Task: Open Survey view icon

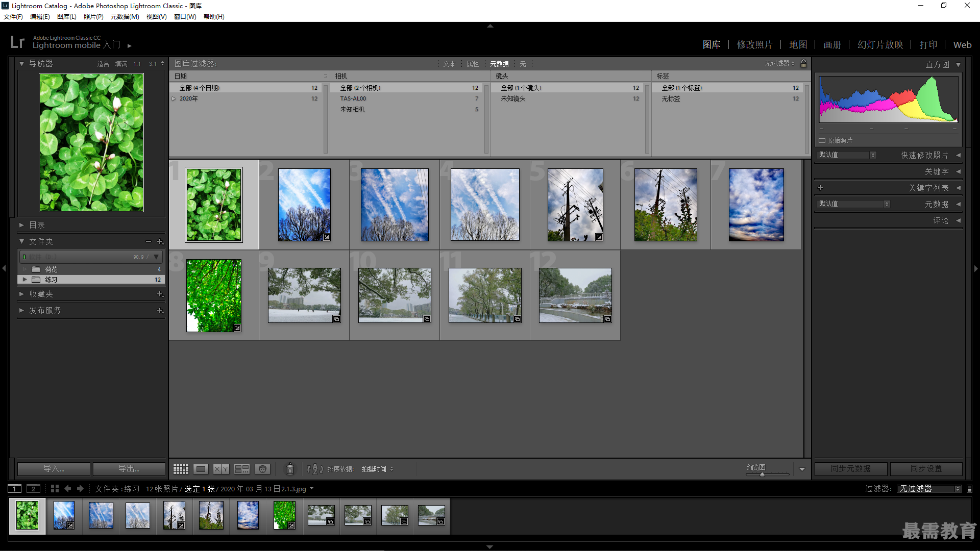Action: pos(242,469)
